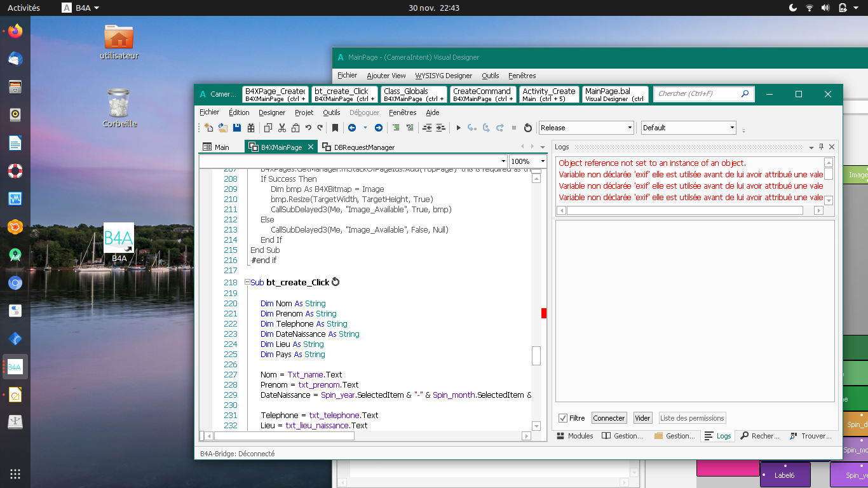Collapse the Sub bt_create_Click code block

pyautogui.click(x=247, y=282)
